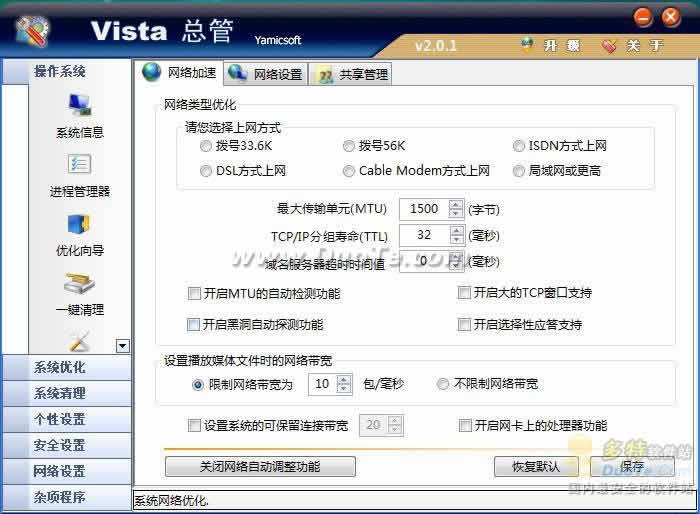Enable 开启MTU的自动检测功能 checkbox
The height and width of the screenshot is (514, 700).
pos(194,293)
